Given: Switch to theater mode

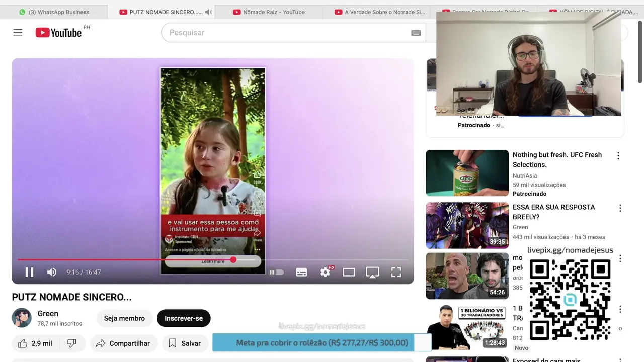Looking at the screenshot, I should [x=349, y=272].
